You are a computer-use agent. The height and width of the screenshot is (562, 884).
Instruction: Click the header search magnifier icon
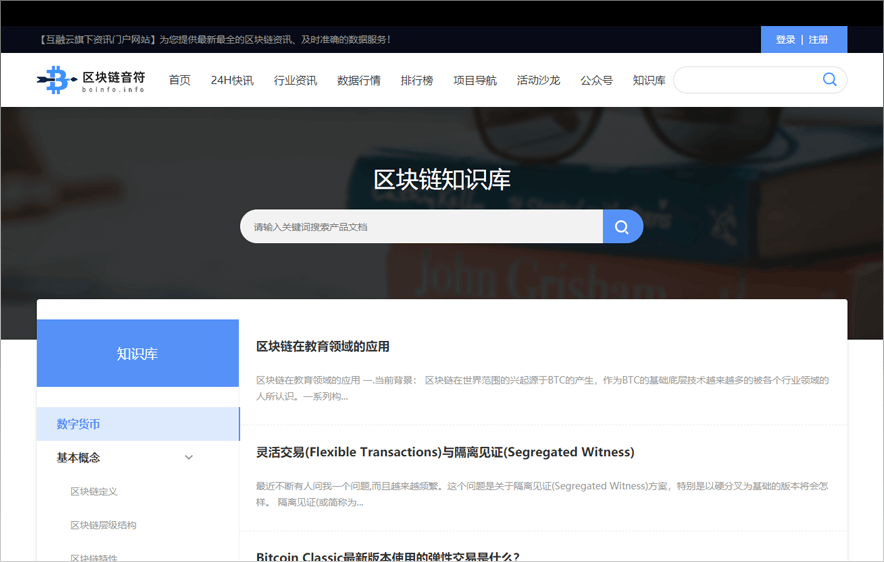pyautogui.click(x=829, y=80)
